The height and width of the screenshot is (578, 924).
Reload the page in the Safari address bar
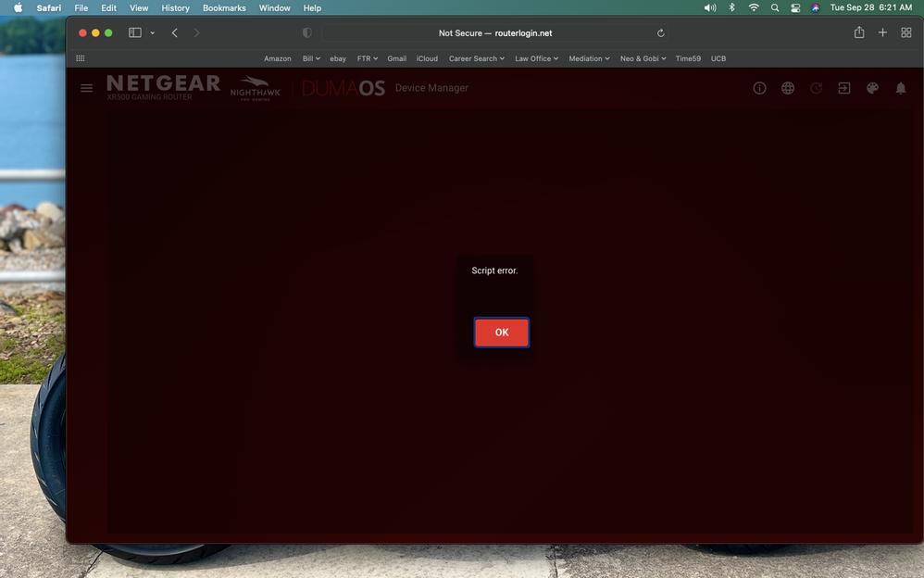[x=660, y=33]
